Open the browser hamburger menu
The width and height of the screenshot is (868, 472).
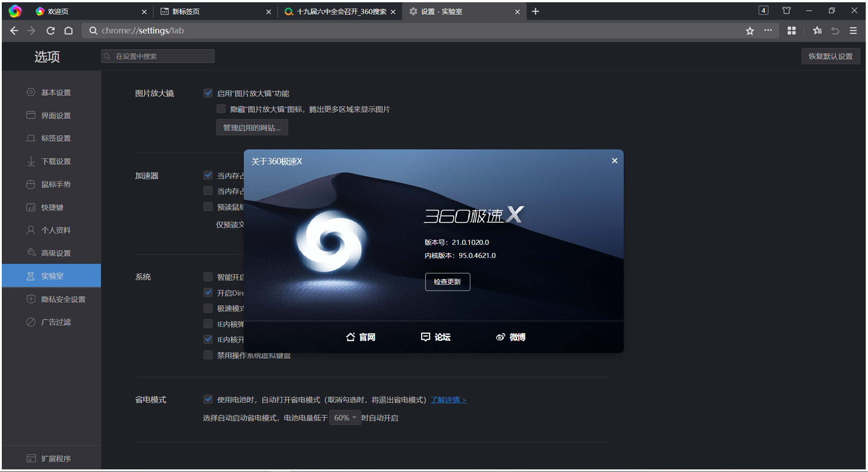pos(853,31)
